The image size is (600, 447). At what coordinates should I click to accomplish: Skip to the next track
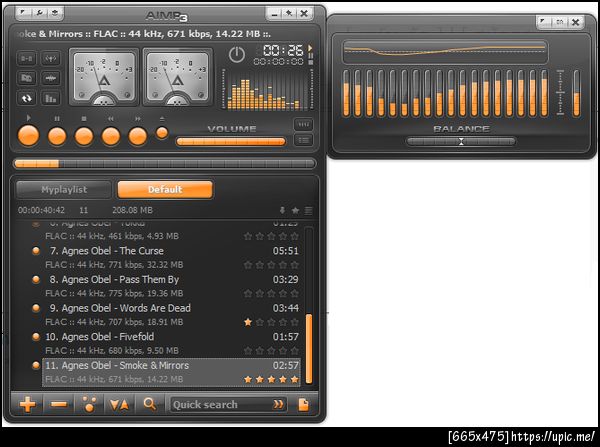(x=137, y=137)
